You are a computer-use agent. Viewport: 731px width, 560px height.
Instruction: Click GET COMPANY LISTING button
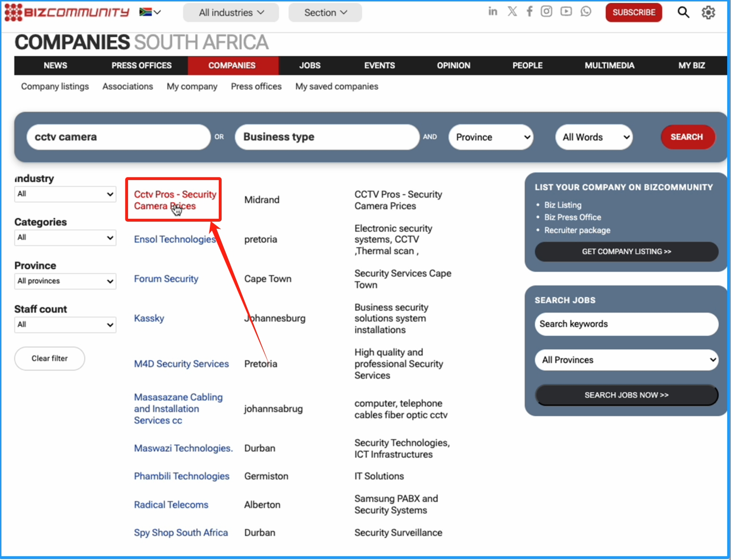coord(627,251)
